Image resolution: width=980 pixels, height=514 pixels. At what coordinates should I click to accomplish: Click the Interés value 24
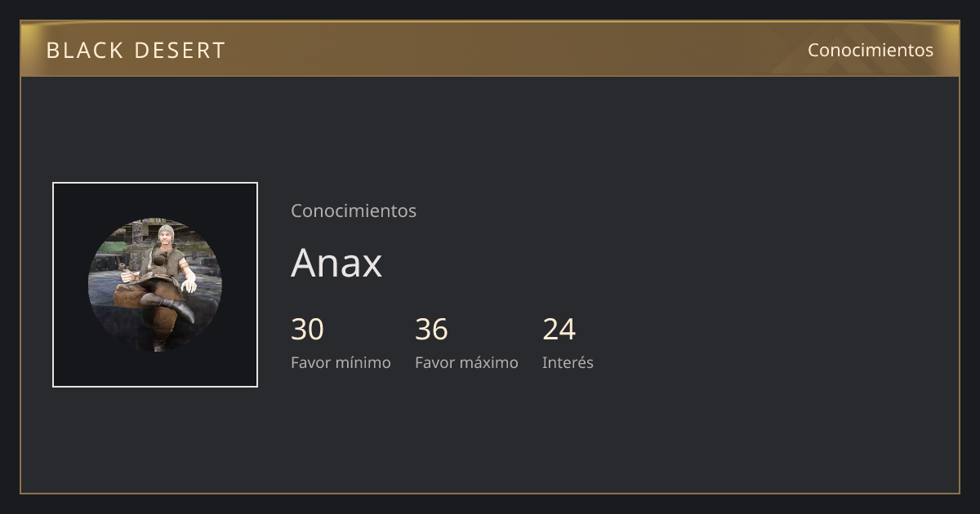pos(559,330)
